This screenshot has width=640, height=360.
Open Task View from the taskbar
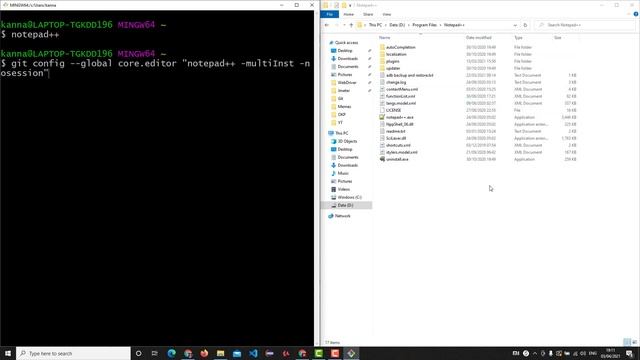[155, 353]
